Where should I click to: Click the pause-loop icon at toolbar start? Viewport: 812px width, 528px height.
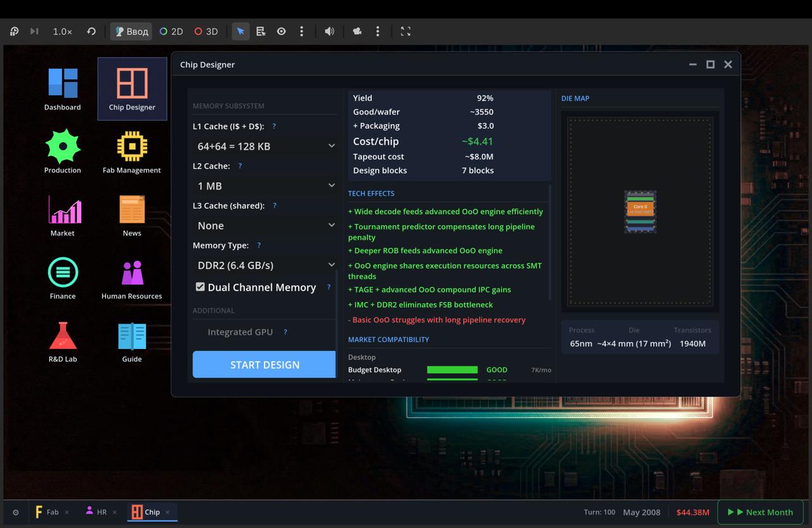point(14,31)
